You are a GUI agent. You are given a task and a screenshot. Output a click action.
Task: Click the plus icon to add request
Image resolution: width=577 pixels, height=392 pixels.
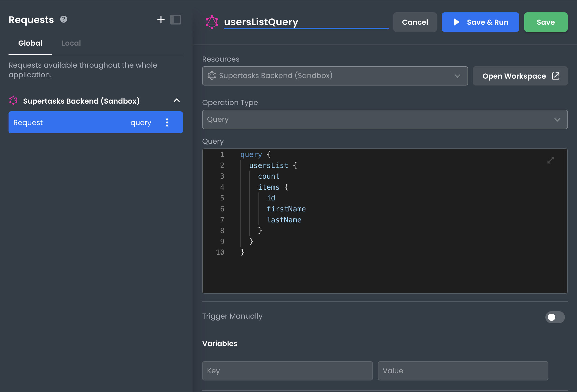click(161, 20)
